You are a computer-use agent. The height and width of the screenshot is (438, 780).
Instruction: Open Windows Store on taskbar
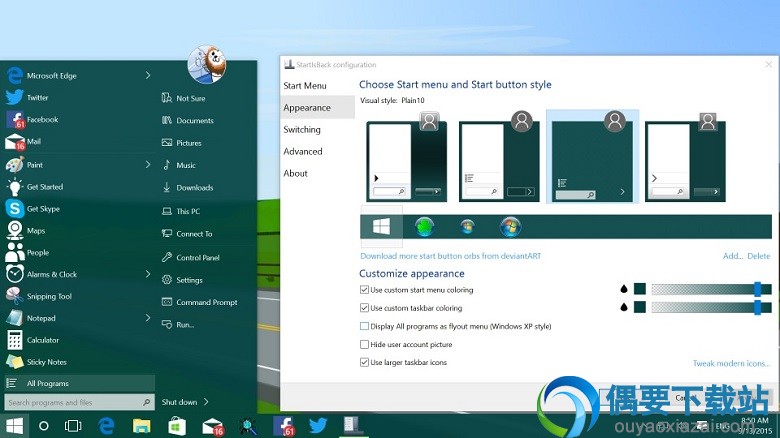point(177,426)
